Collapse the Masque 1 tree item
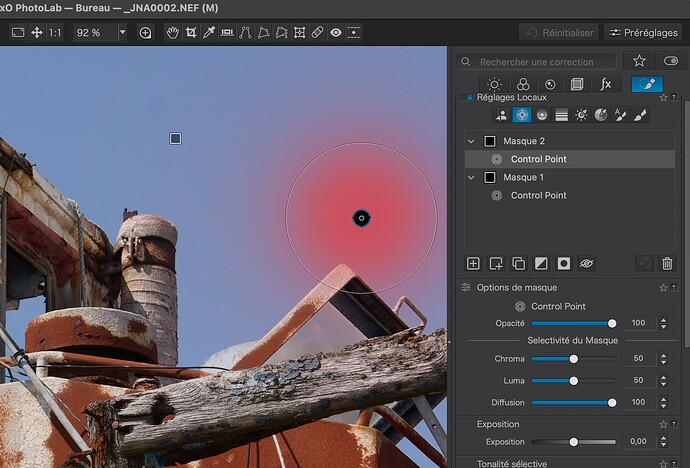The image size is (690, 468). click(x=471, y=177)
